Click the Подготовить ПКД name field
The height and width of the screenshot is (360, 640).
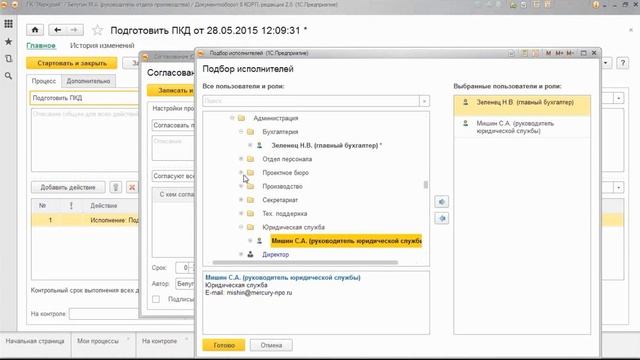pyautogui.click(x=84, y=98)
